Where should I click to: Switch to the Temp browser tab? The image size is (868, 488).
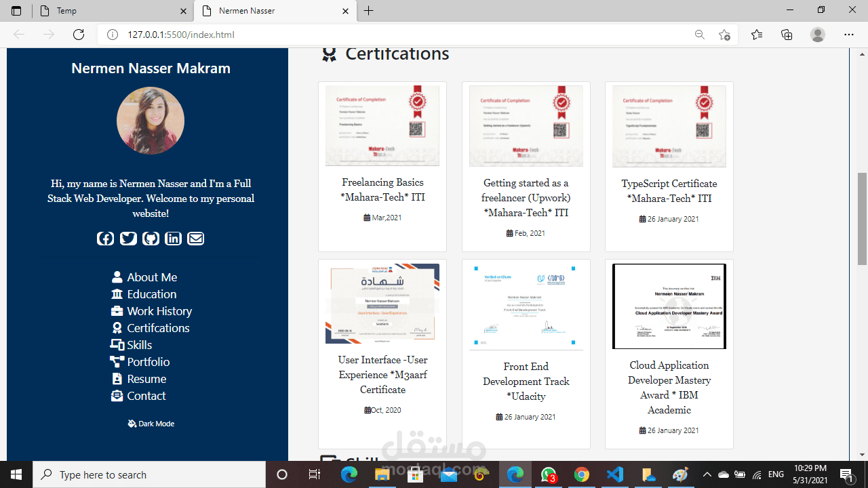pyautogui.click(x=113, y=11)
